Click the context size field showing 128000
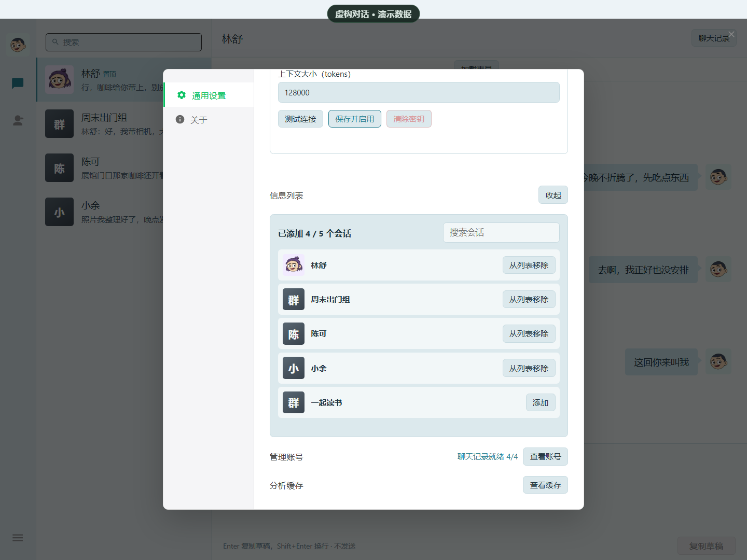 (x=419, y=92)
